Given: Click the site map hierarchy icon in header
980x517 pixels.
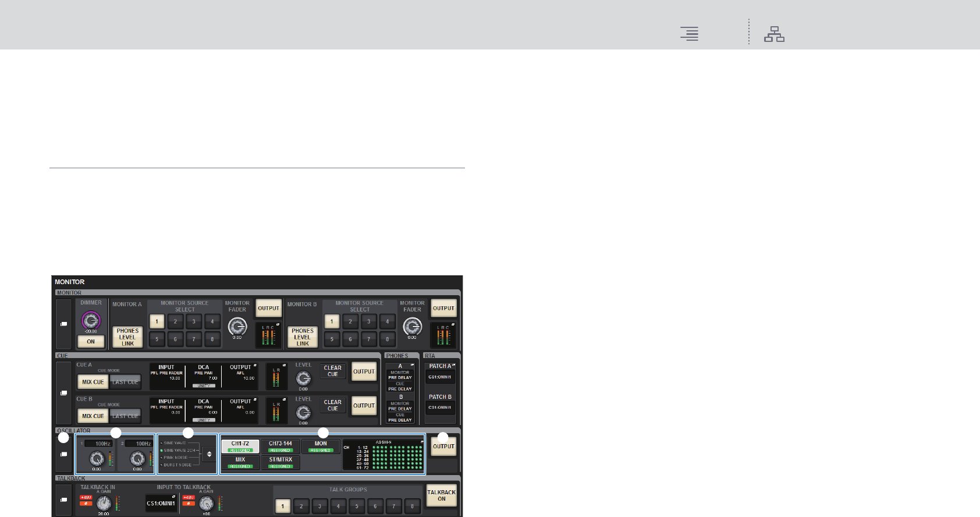Looking at the screenshot, I should point(774,34).
